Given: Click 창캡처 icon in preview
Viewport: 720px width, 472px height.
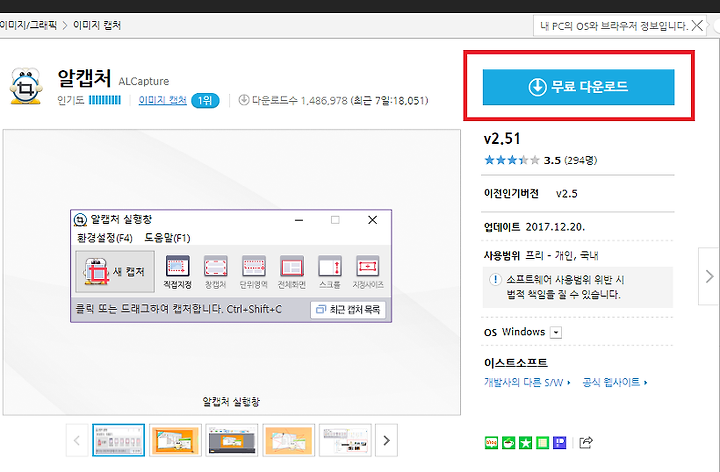Looking at the screenshot, I should tap(215, 272).
